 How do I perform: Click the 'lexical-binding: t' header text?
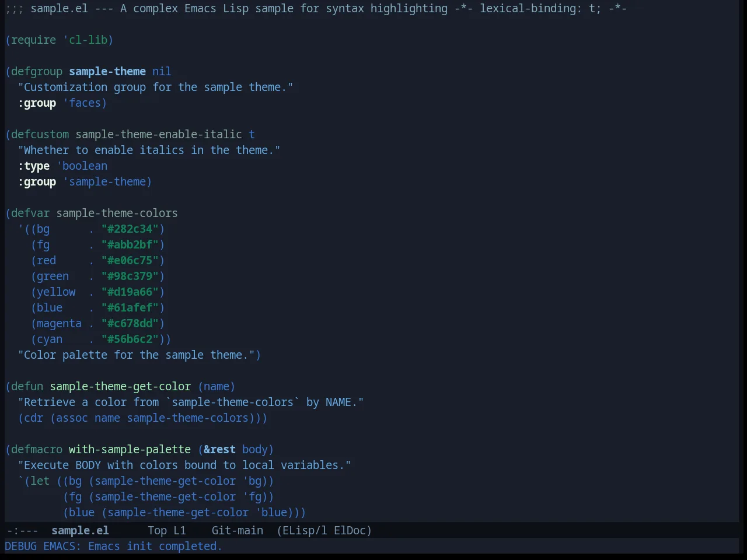(537, 8)
